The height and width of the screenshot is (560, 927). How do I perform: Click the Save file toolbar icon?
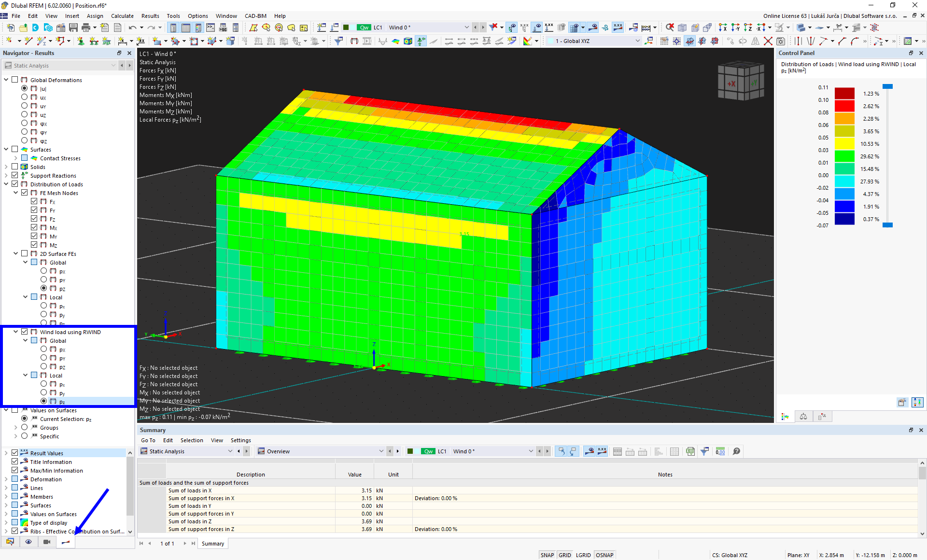73,28
